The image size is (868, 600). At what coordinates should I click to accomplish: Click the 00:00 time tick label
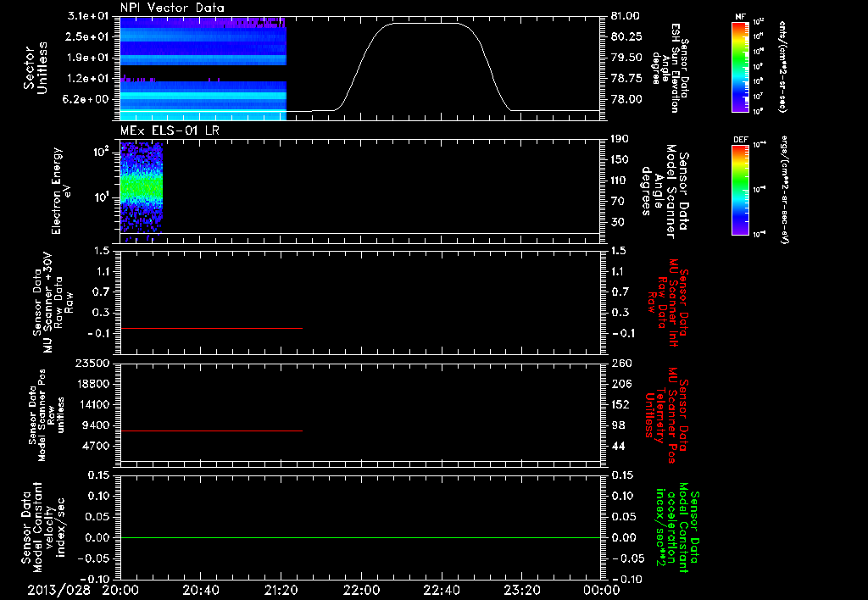point(601,590)
